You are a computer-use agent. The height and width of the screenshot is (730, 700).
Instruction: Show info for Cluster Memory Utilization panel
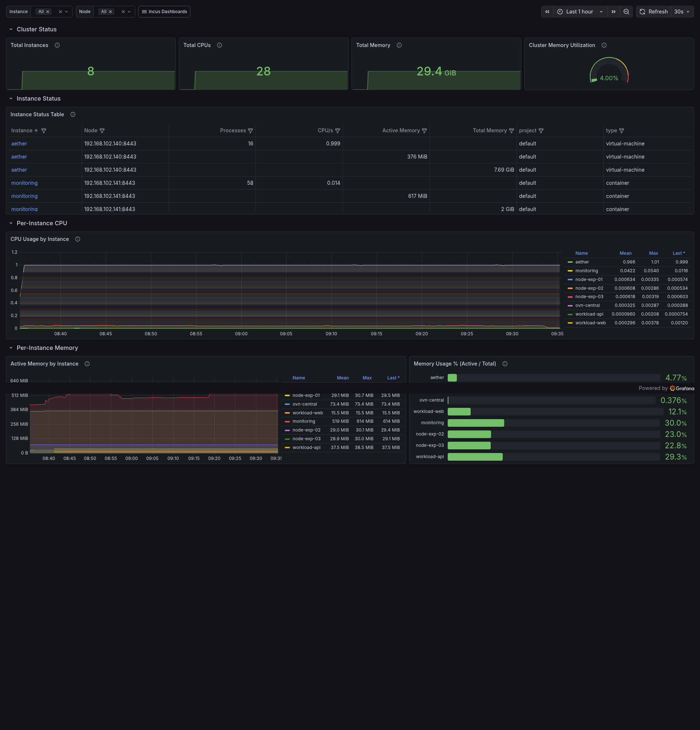click(604, 46)
